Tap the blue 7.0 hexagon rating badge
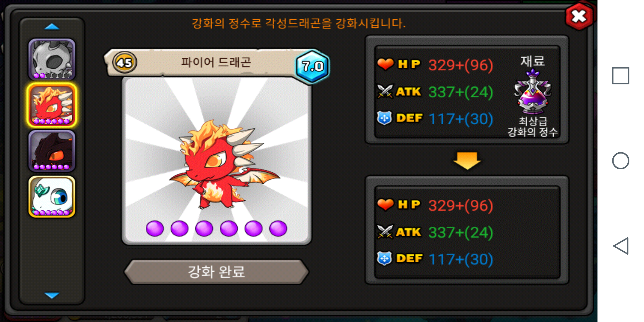 pos(312,66)
